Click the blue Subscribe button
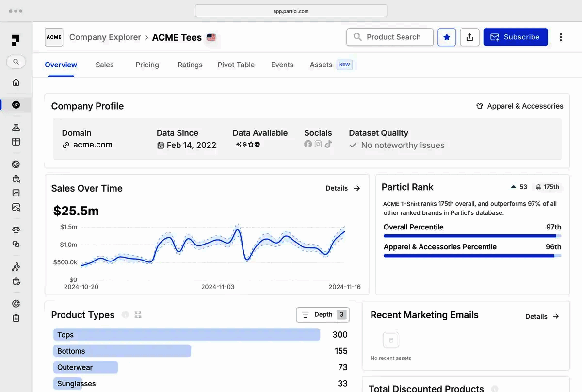This screenshot has width=582, height=392. (516, 37)
